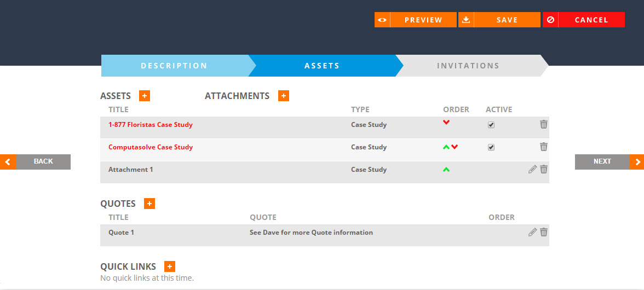Image resolution: width=644 pixels, height=290 pixels.
Task: Click the prohibit icon beside Cancel
Action: tap(550, 20)
